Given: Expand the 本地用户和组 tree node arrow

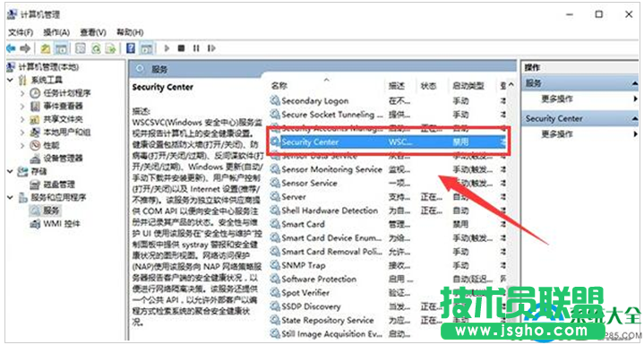Looking at the screenshot, I should point(22,133).
